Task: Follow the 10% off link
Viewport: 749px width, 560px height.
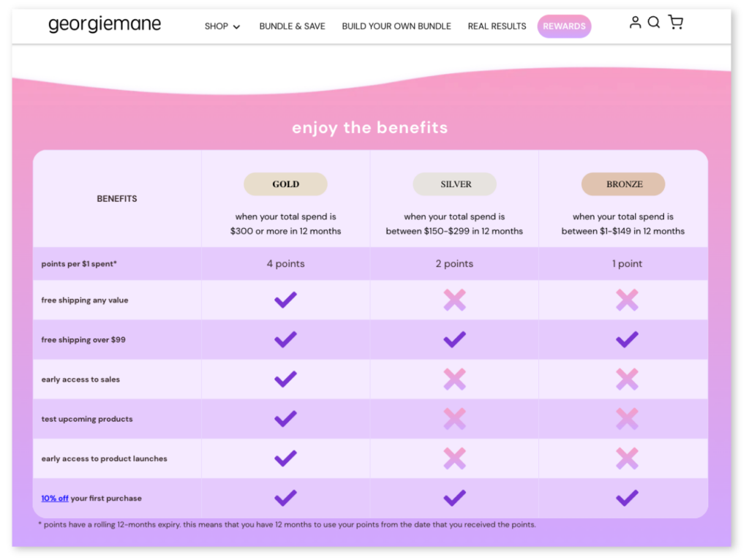Action: (55, 499)
